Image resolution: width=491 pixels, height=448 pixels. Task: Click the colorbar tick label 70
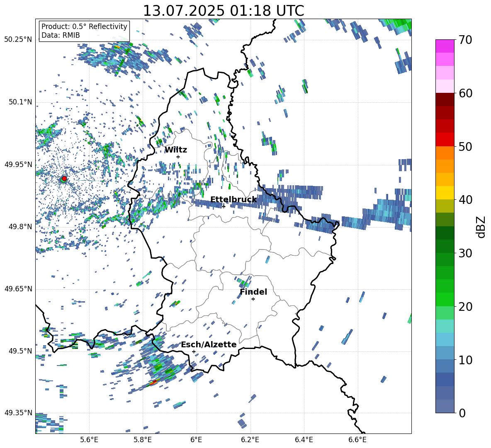465,40
